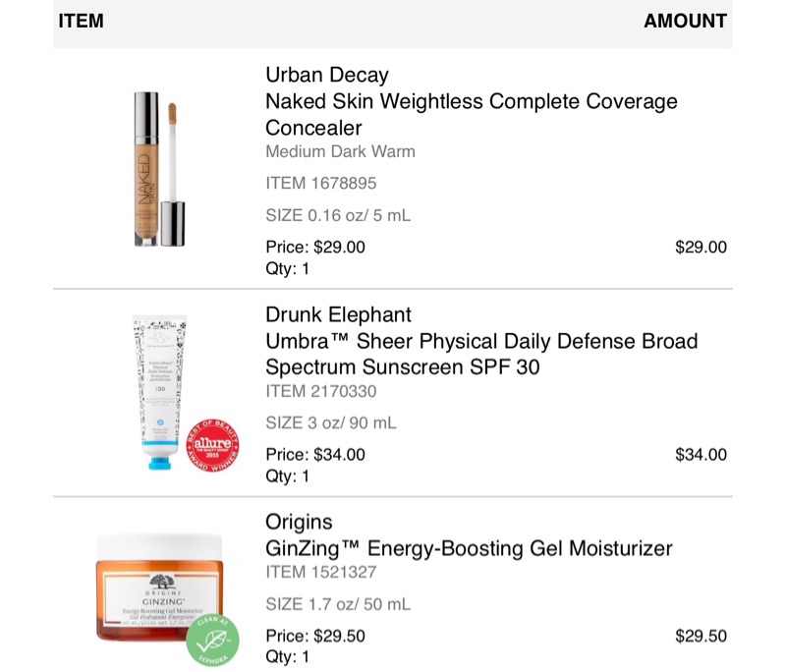Click the red Allure award badge
The height and width of the screenshot is (672, 786).
tap(213, 446)
